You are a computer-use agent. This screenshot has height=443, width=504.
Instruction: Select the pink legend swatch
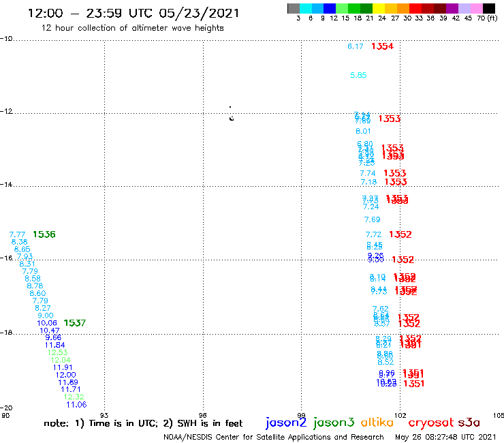[x=476, y=8]
